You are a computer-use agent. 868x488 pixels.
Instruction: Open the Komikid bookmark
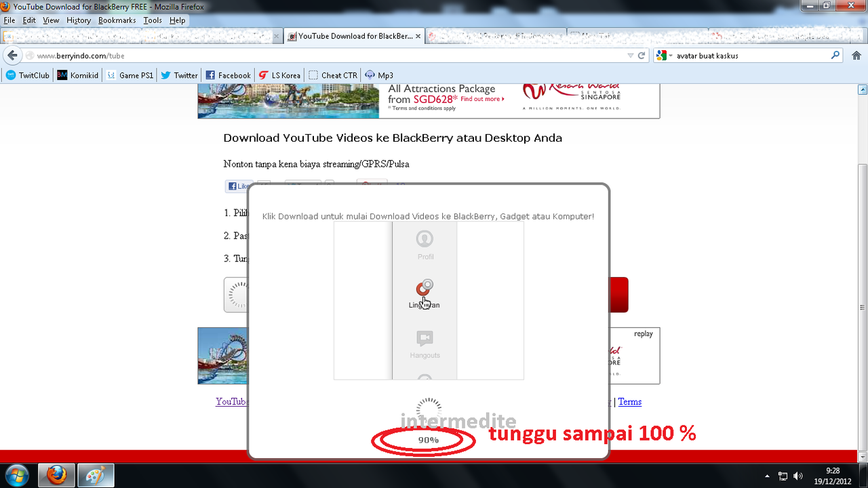coord(78,75)
